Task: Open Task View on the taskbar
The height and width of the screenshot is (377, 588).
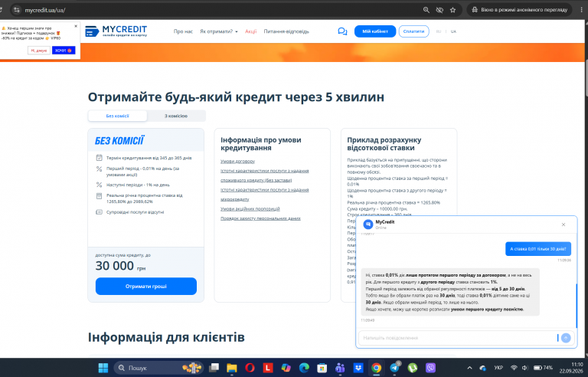Action: click(214, 368)
